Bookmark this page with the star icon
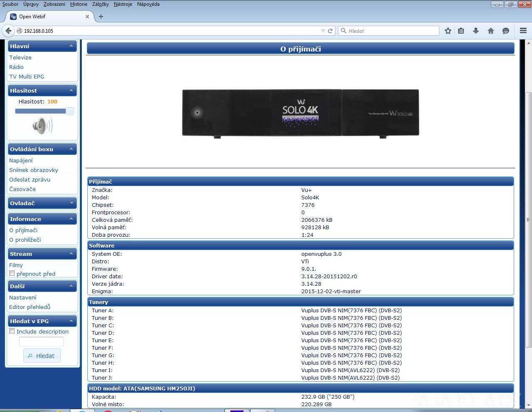The height and width of the screenshot is (412, 532). click(x=448, y=31)
